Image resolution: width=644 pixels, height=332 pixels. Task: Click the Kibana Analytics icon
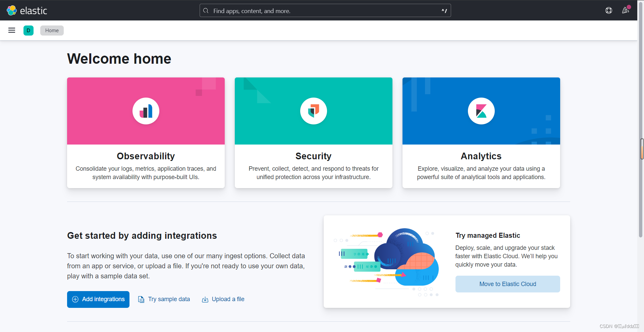(x=481, y=111)
